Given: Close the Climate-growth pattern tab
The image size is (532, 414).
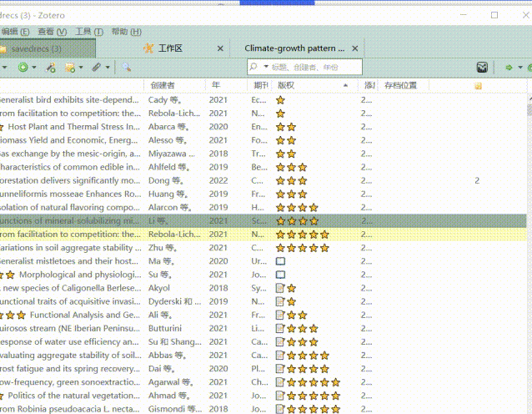Looking at the screenshot, I should 355,48.
